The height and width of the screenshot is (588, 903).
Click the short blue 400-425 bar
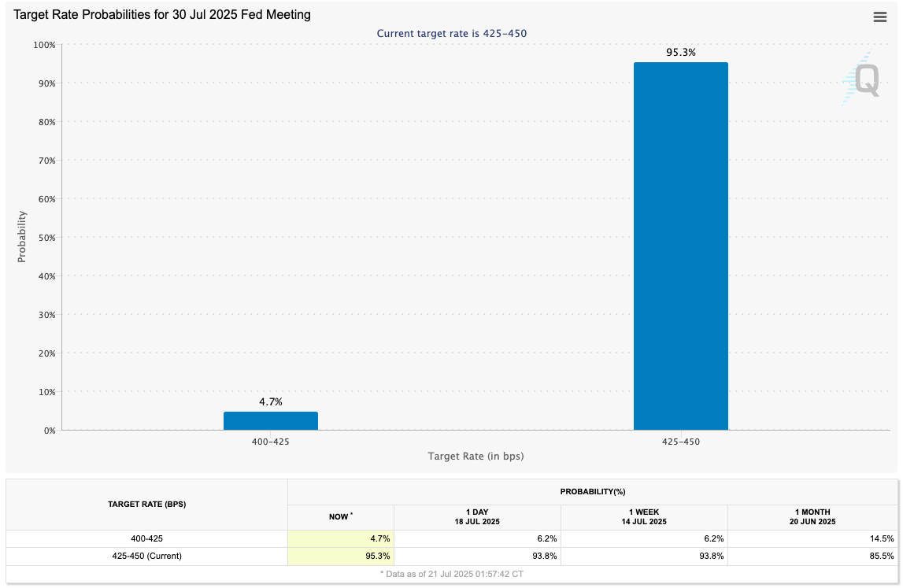pos(270,420)
